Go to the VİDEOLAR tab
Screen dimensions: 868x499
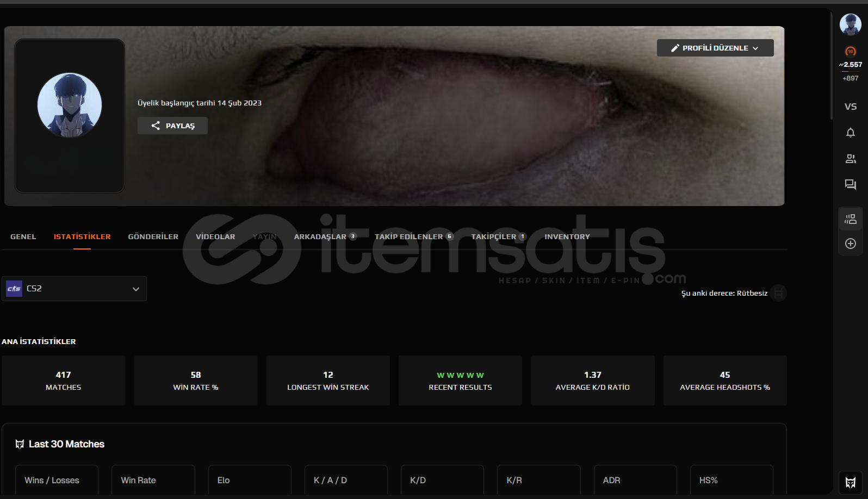tap(215, 236)
